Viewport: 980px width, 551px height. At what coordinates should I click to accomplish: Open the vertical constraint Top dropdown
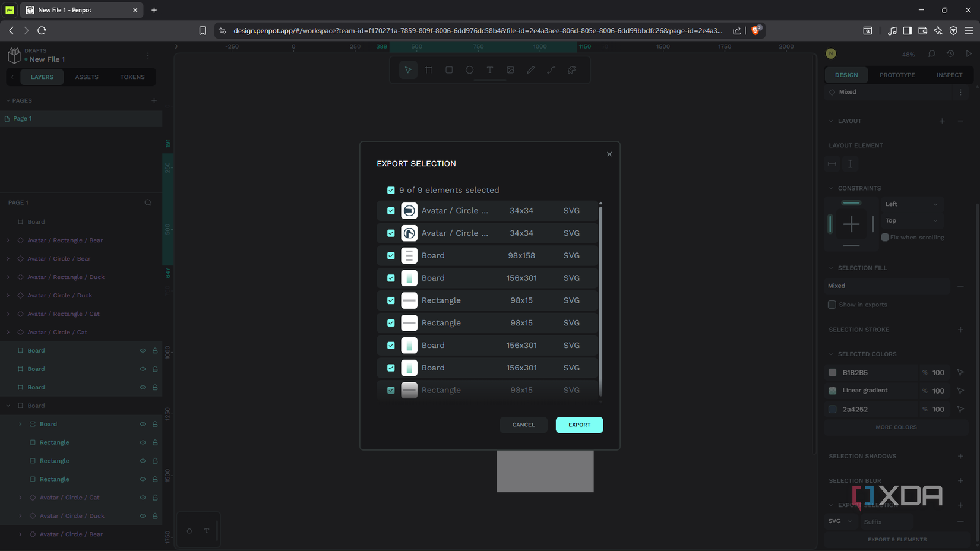[911, 221]
